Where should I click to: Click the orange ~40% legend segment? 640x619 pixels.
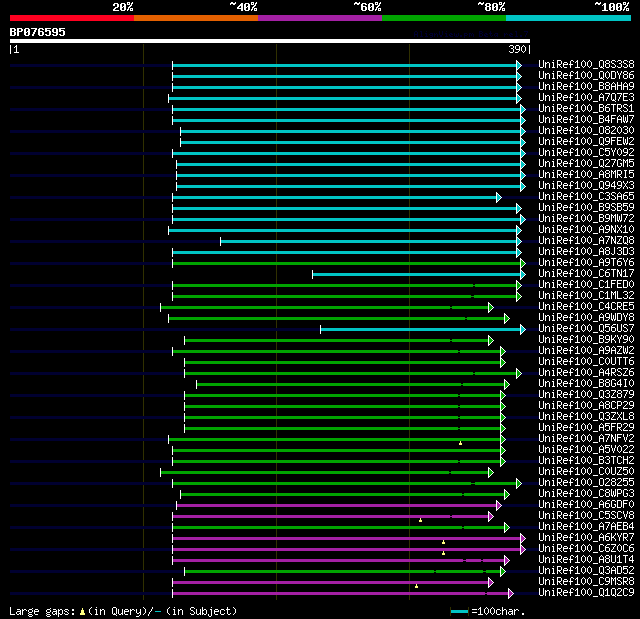click(x=196, y=18)
